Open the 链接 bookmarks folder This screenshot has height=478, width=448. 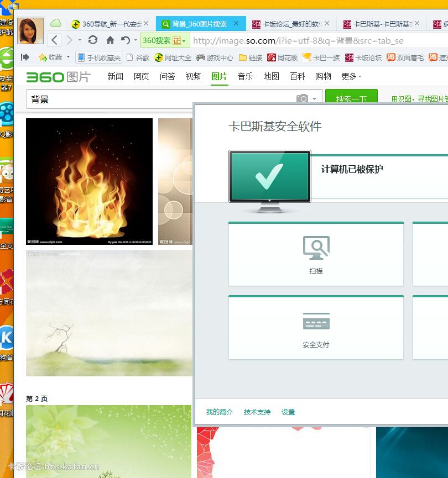[x=251, y=57]
